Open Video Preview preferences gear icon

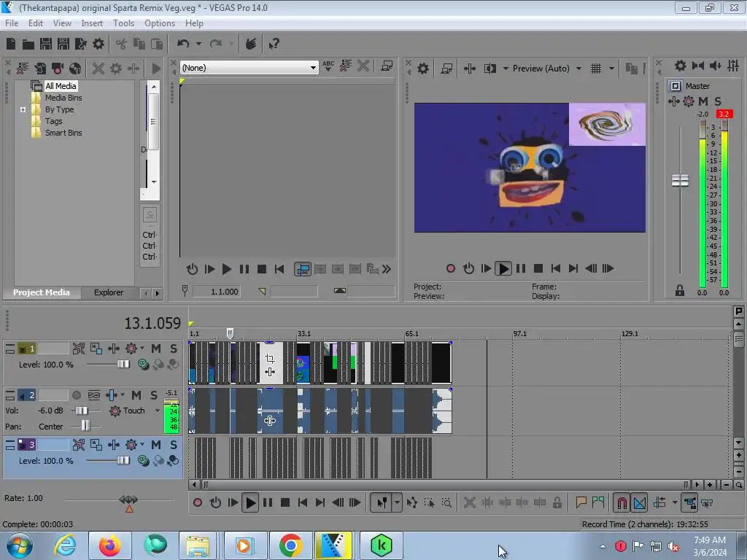pyautogui.click(x=423, y=69)
